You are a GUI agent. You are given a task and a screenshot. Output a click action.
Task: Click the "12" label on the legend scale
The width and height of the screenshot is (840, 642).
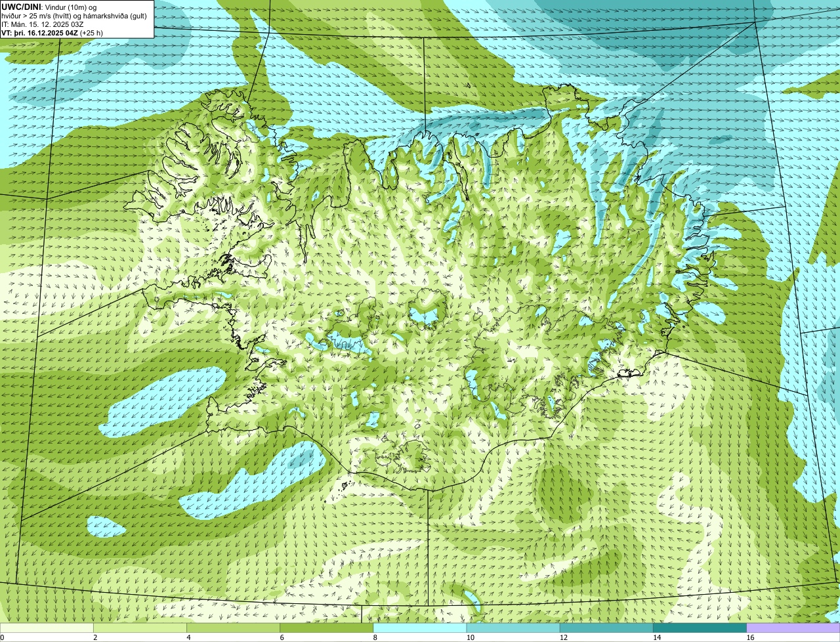coord(564,637)
